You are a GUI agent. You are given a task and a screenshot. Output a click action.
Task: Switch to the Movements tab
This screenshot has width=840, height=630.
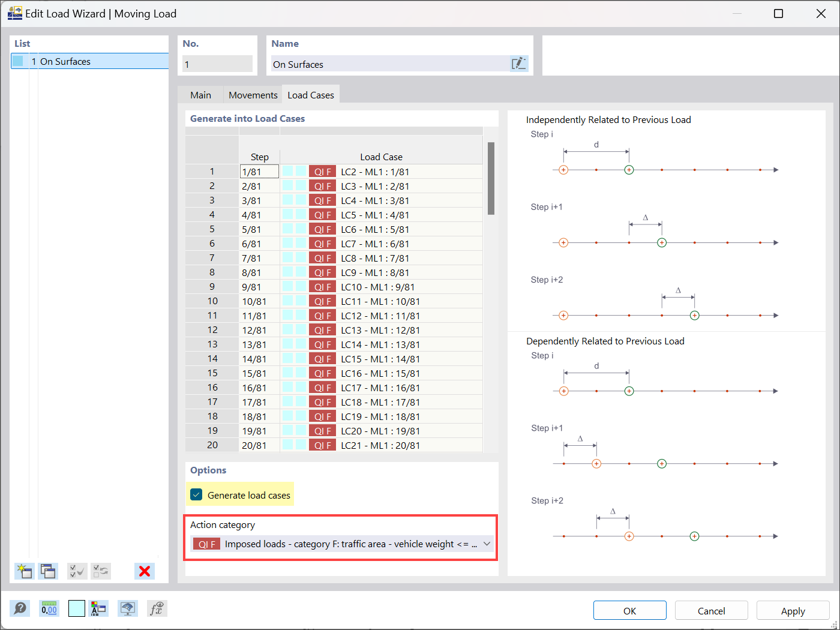pyautogui.click(x=253, y=94)
